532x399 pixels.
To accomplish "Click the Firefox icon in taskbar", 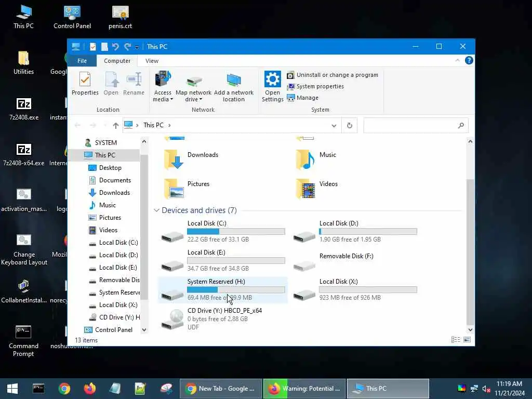I will click(89, 389).
